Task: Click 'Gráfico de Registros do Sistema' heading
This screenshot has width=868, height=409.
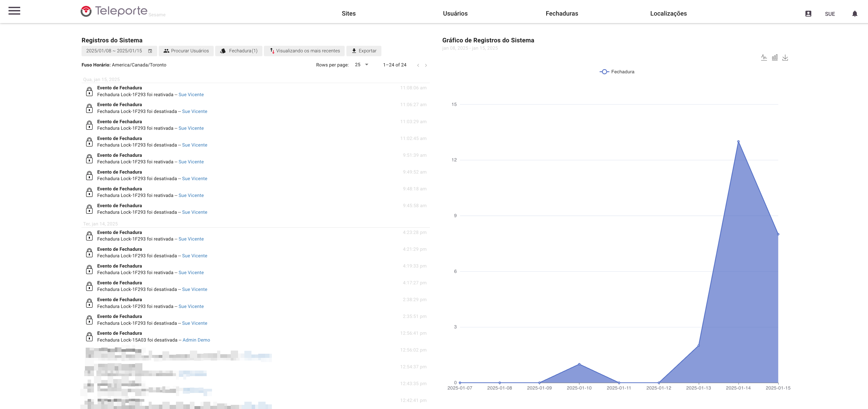Action: [488, 40]
